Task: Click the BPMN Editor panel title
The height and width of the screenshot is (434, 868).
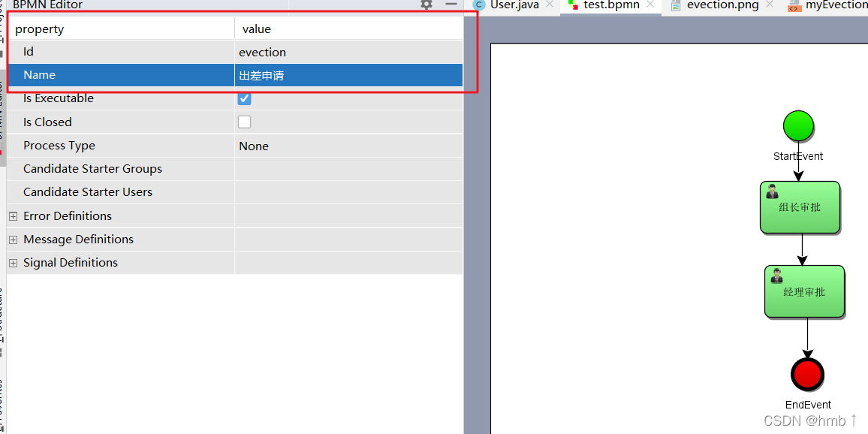Action: 47,5
